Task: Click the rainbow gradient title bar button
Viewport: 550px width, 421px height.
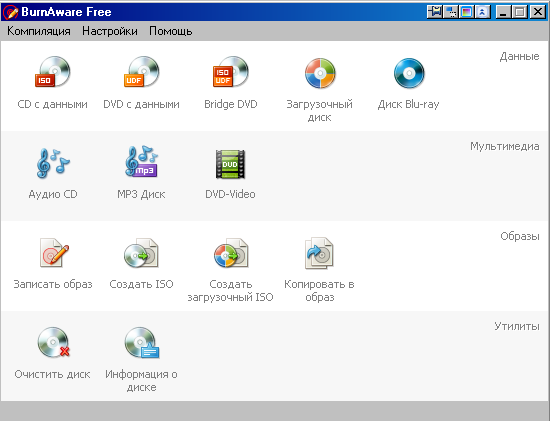Action: coord(467,12)
